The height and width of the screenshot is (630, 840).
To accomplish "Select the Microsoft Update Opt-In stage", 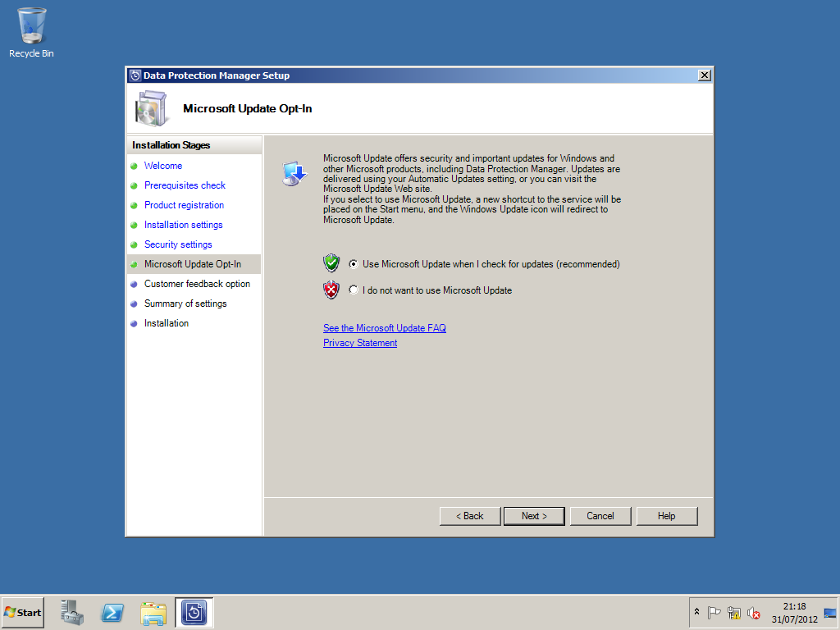I will pos(194,264).
